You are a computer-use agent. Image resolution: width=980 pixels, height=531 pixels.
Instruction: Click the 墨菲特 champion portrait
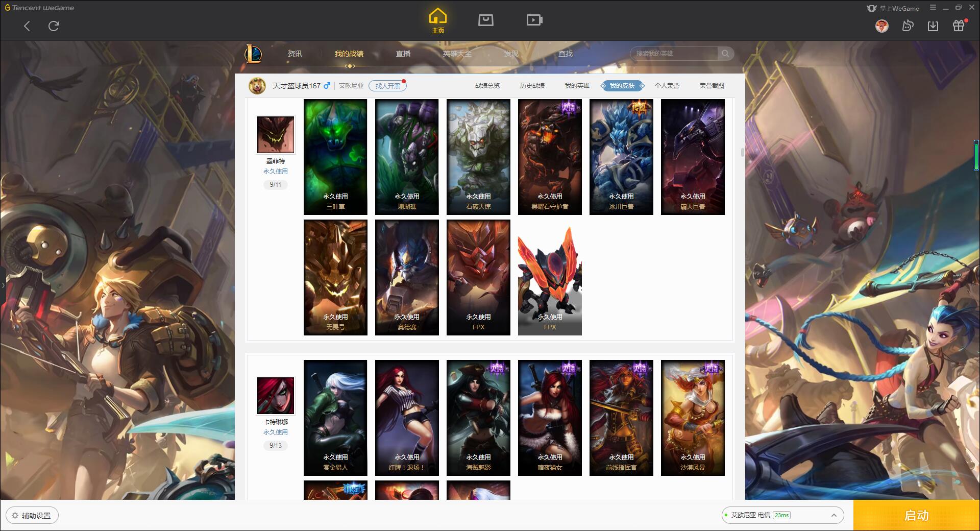point(276,135)
